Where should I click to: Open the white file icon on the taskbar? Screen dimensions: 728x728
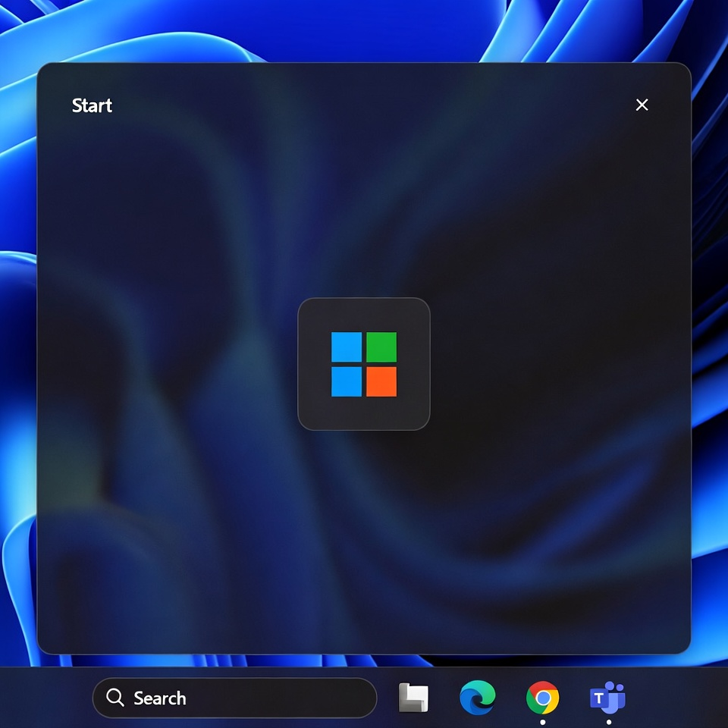tap(413, 698)
